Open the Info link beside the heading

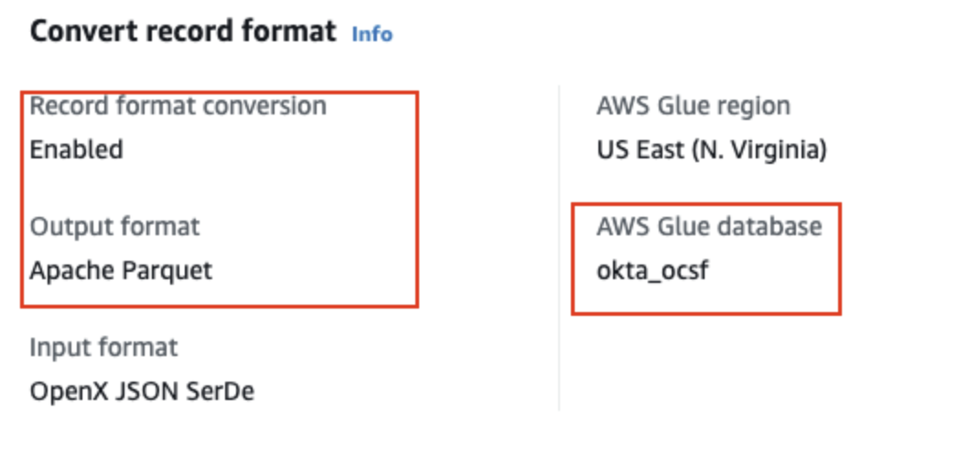372,34
